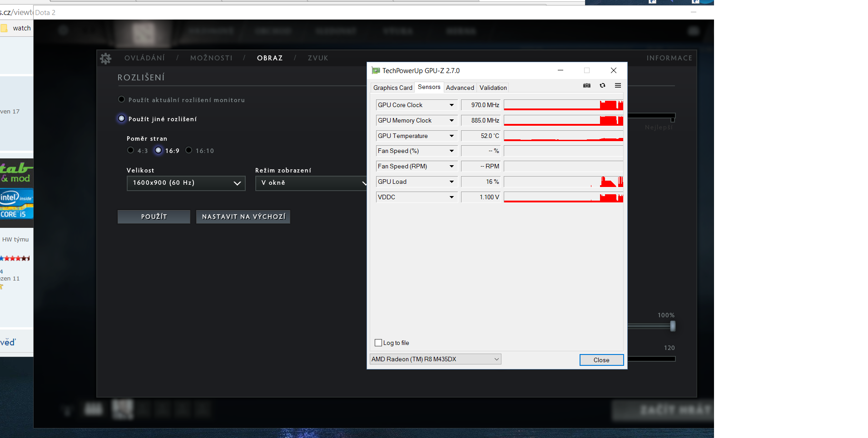Click the ROZLIŠENÍ section heading
The width and height of the screenshot is (868, 438).
(x=141, y=78)
